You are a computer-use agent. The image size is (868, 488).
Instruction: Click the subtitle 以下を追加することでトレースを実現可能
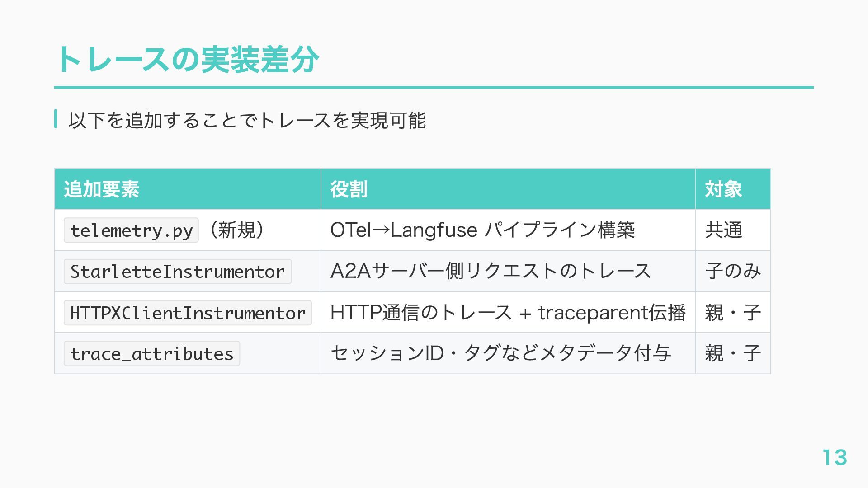click(x=247, y=120)
